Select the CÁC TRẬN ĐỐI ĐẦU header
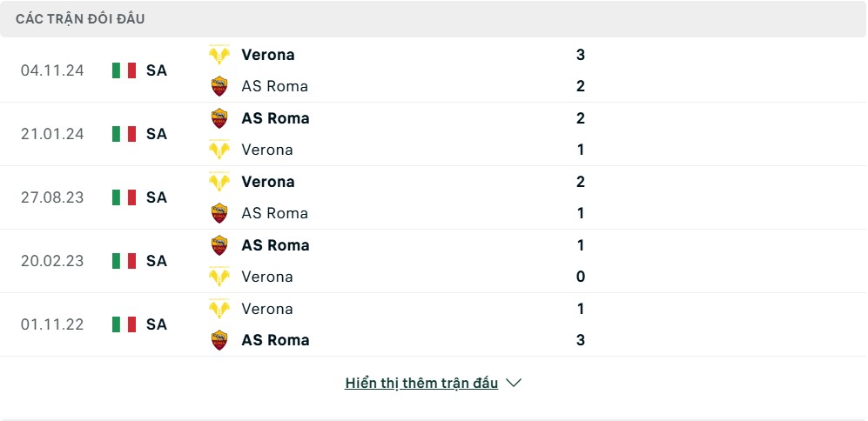 [80, 19]
